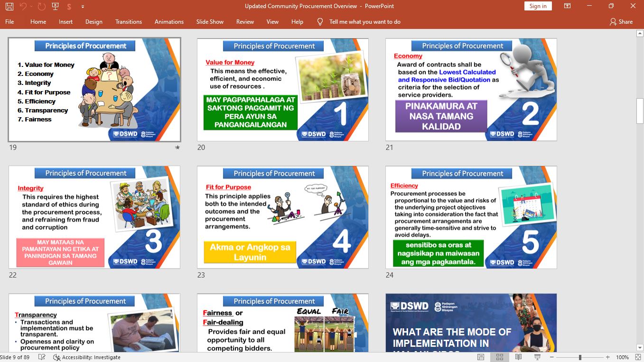Open the File tab

point(9,22)
